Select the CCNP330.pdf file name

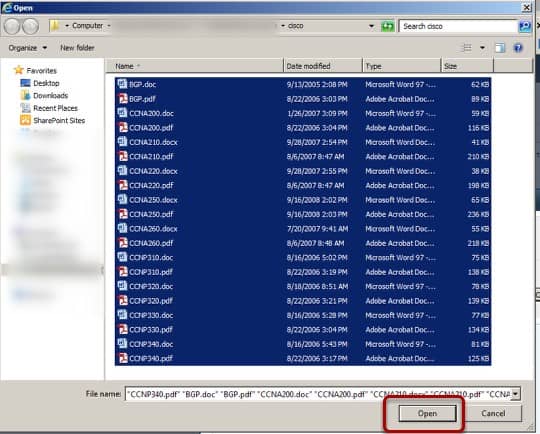pos(151,330)
